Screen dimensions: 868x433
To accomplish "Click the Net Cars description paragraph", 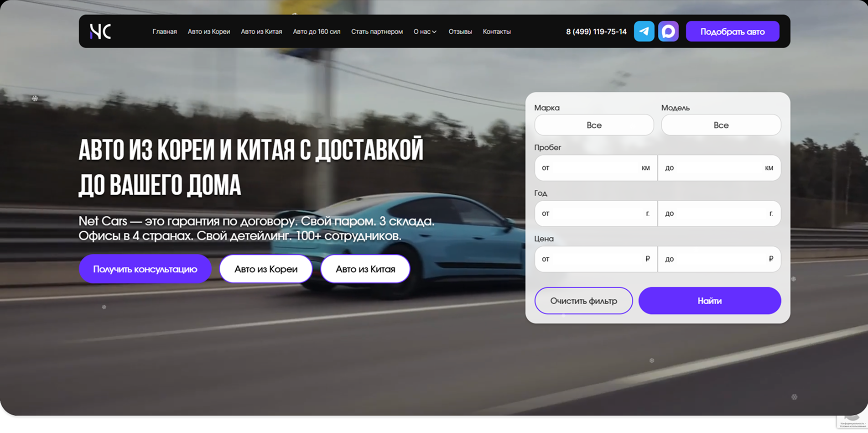I will [256, 228].
